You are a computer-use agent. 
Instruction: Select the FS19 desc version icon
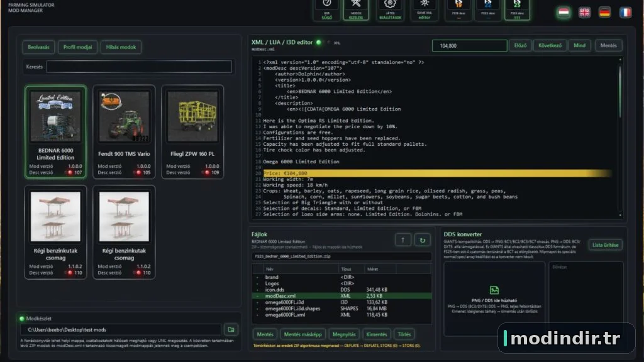tap(458, 9)
